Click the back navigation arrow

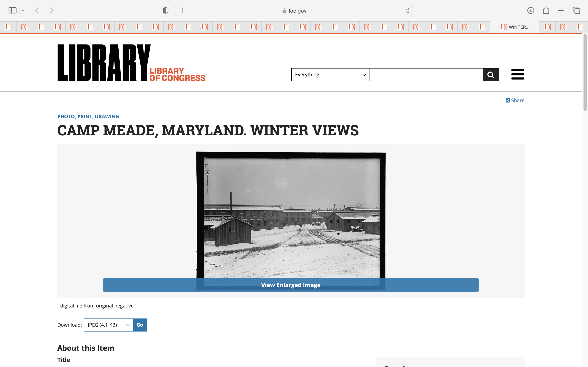[37, 10]
